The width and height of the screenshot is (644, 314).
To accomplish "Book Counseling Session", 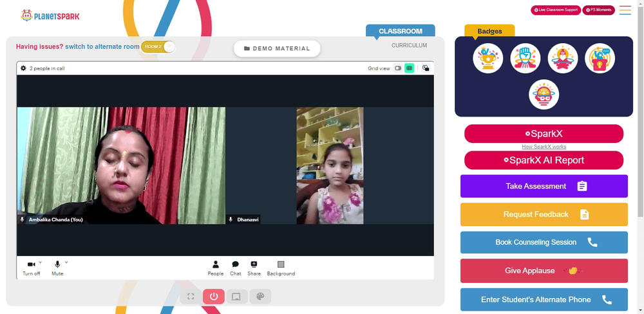I will pos(544,242).
